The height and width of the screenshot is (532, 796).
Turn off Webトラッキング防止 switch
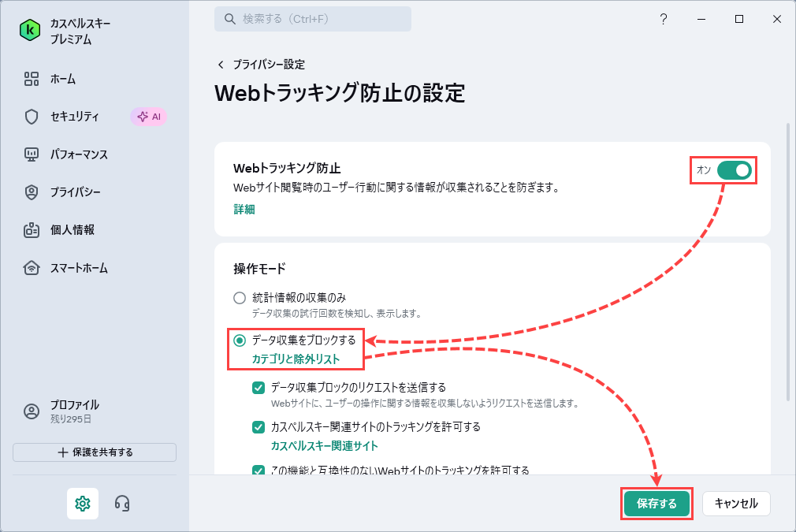pyautogui.click(x=734, y=170)
